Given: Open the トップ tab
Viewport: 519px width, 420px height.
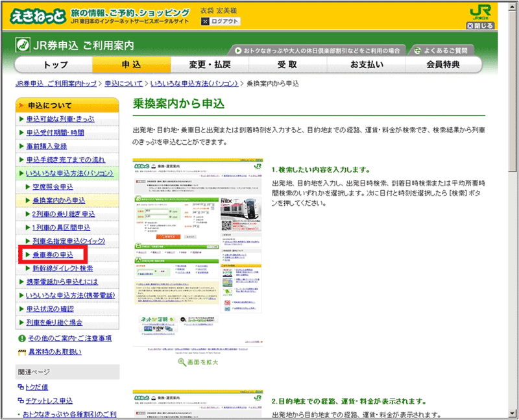Looking at the screenshot, I should (54, 65).
